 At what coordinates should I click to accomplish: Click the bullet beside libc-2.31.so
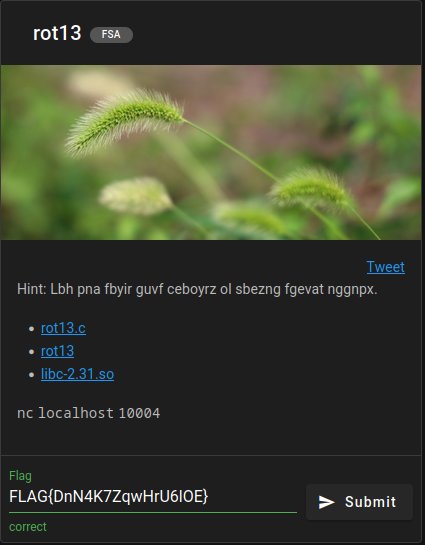pos(32,374)
